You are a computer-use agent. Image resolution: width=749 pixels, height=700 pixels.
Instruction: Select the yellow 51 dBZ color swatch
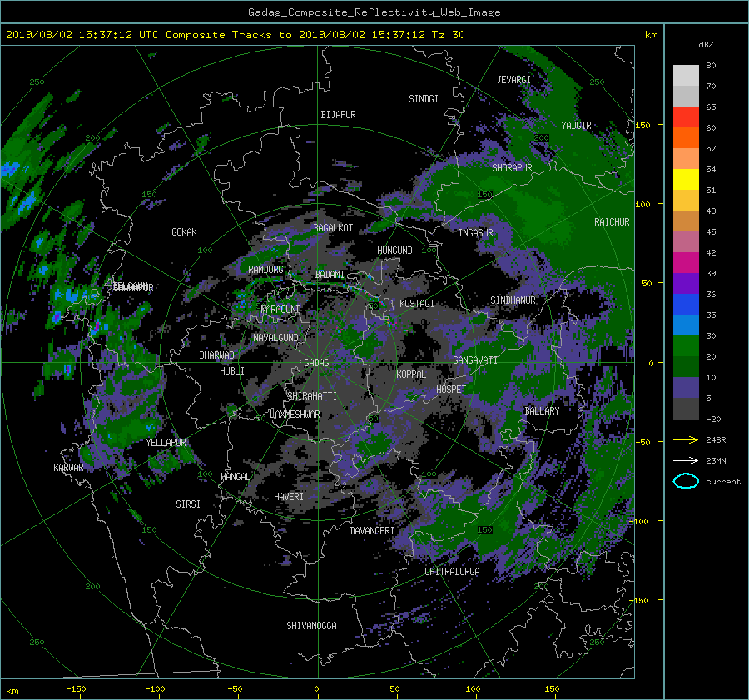pyautogui.click(x=686, y=179)
